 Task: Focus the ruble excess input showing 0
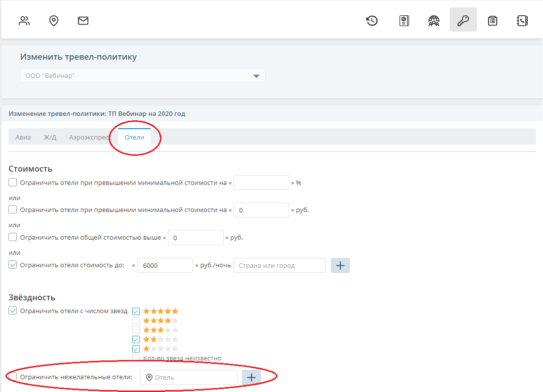pyautogui.click(x=262, y=210)
